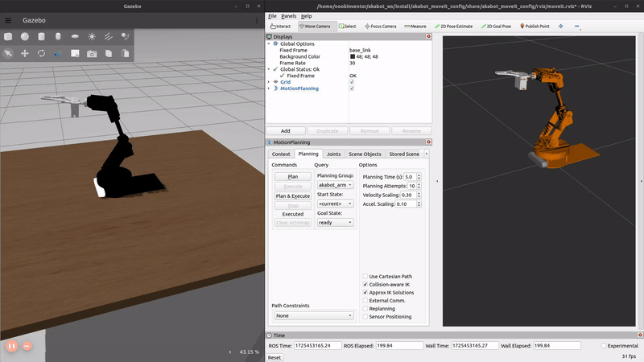Open the Panels menu
Screen dimensions: 644x362
click(288, 16)
